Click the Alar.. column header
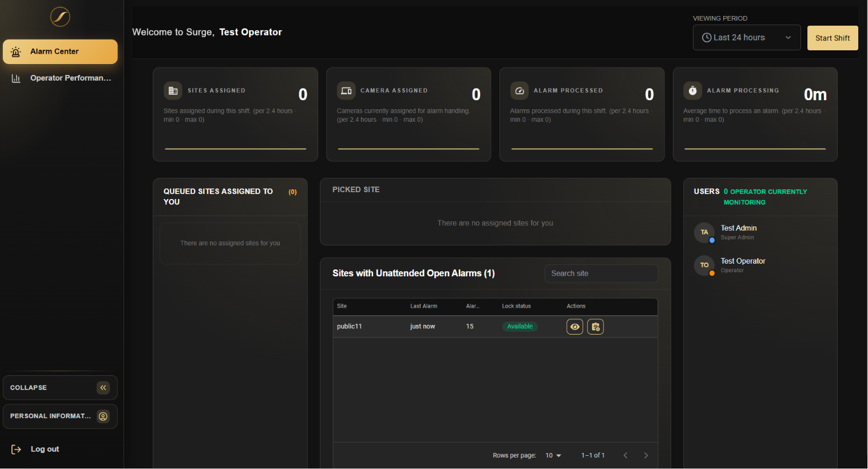This screenshot has width=868, height=469. [x=473, y=306]
